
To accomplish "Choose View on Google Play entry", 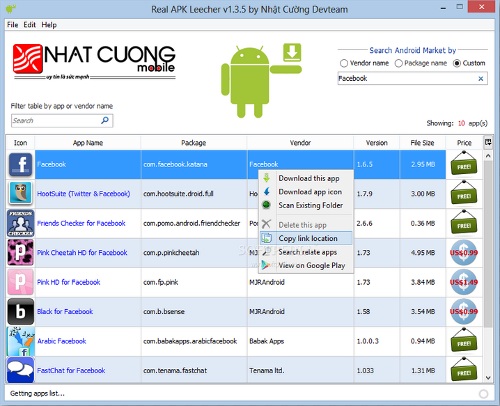I will (306, 265).
